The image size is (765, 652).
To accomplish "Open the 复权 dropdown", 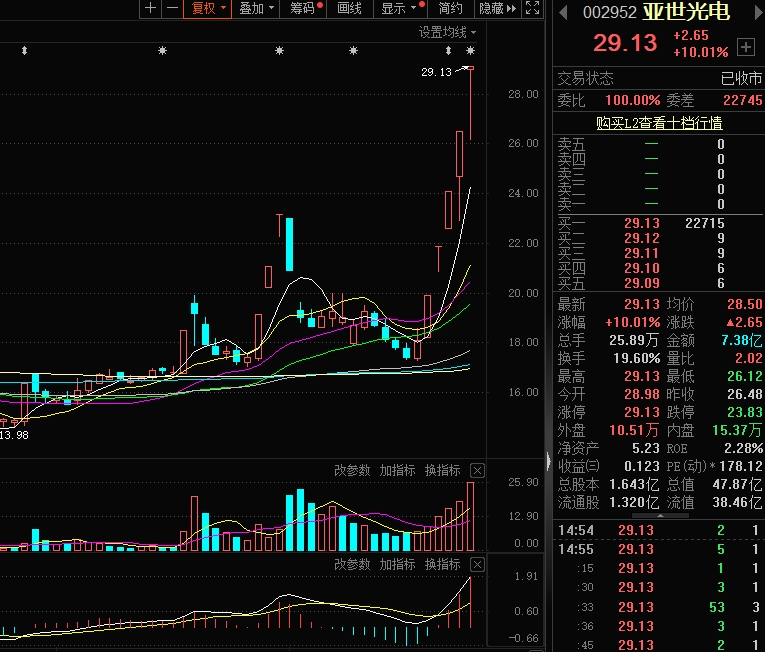I will coord(209,8).
